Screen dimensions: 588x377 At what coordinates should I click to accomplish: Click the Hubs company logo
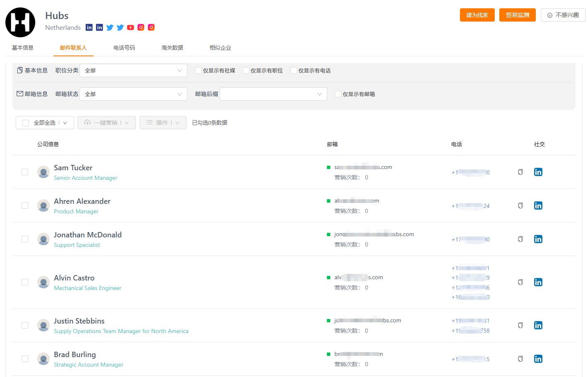(x=20, y=22)
